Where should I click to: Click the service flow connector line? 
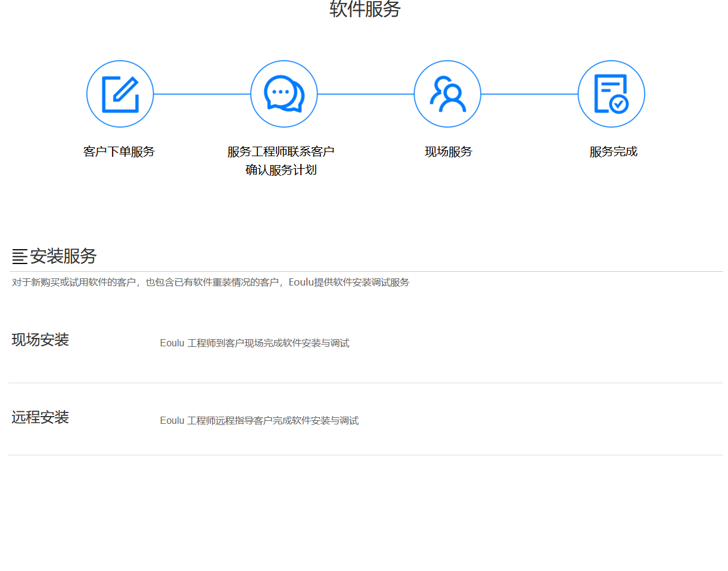click(x=202, y=94)
